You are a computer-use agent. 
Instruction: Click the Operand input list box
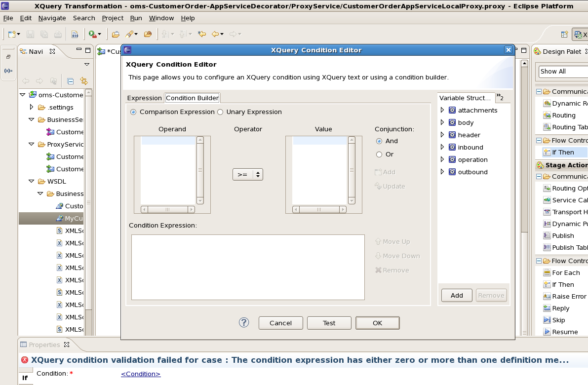click(x=168, y=171)
